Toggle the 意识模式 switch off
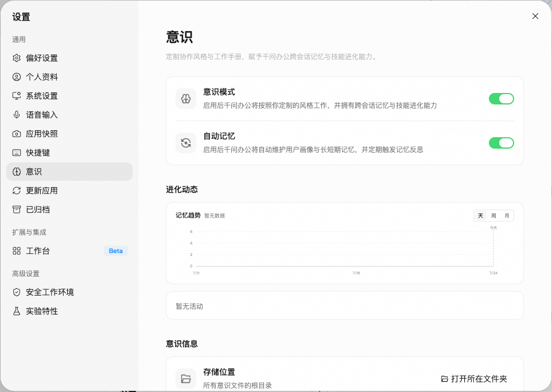 502,99
